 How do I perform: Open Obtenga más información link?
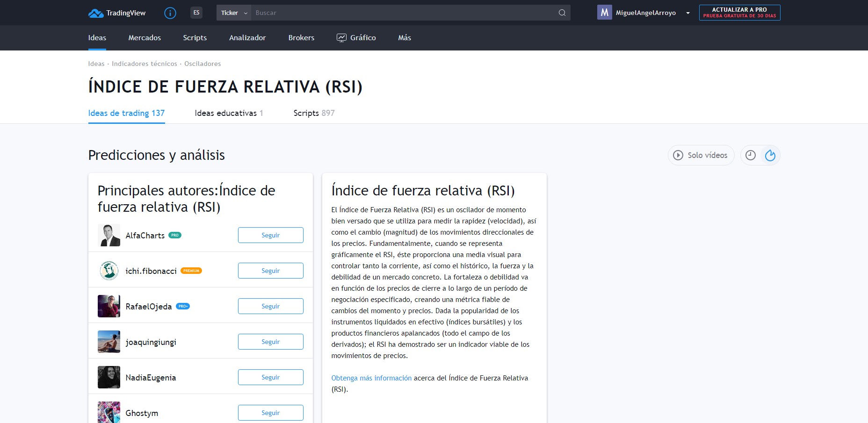tap(371, 378)
